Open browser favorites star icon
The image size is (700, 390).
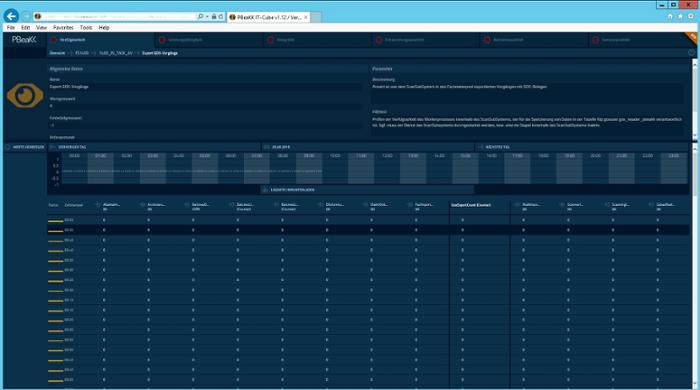[x=680, y=16]
